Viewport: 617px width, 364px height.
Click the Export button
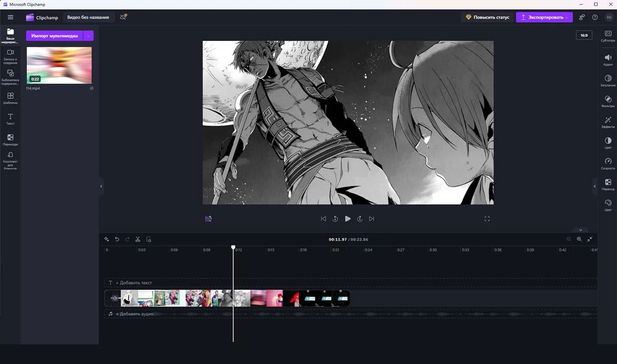click(544, 17)
